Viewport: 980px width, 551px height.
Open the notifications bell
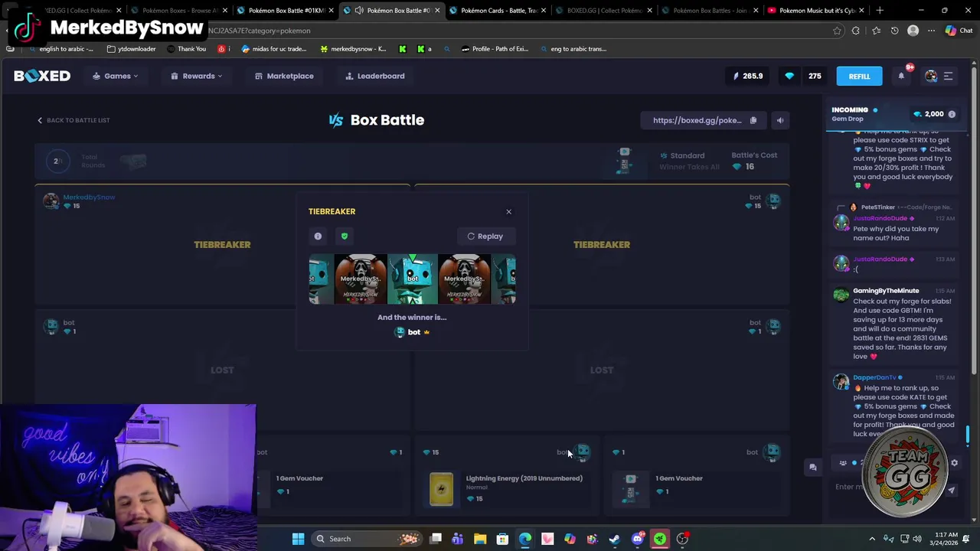click(x=901, y=76)
